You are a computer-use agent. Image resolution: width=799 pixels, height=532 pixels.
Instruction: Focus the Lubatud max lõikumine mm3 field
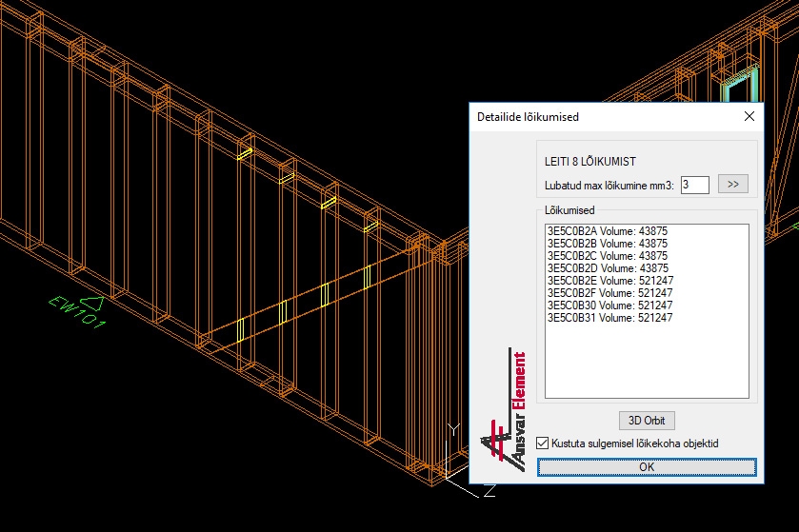(x=694, y=185)
